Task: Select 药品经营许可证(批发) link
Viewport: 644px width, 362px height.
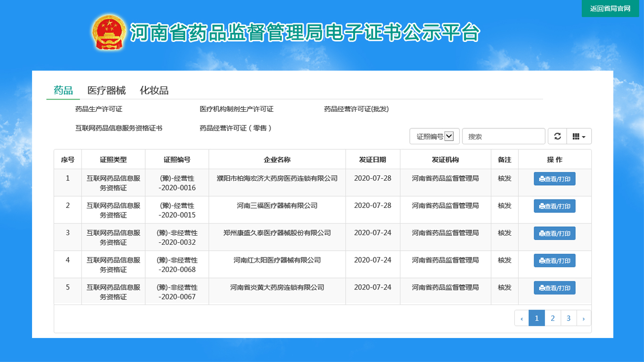Action: tap(356, 109)
